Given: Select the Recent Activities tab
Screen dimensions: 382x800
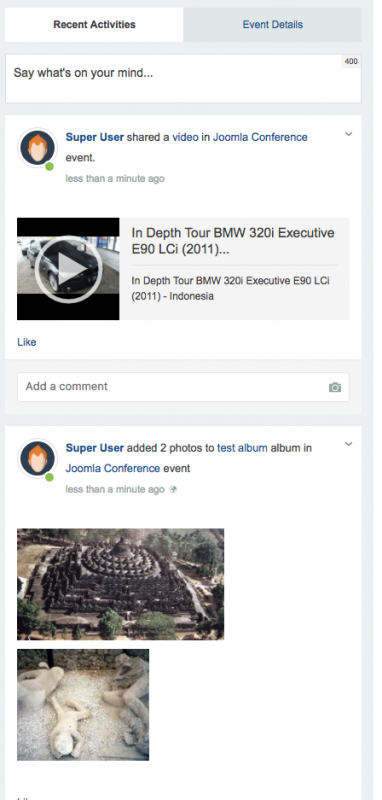Looking at the screenshot, I should click(94, 24).
